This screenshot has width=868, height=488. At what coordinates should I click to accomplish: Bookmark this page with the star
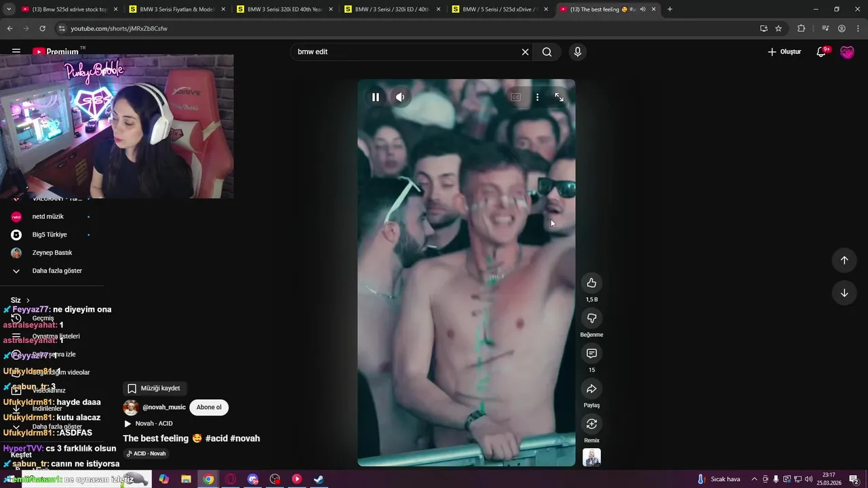point(778,28)
